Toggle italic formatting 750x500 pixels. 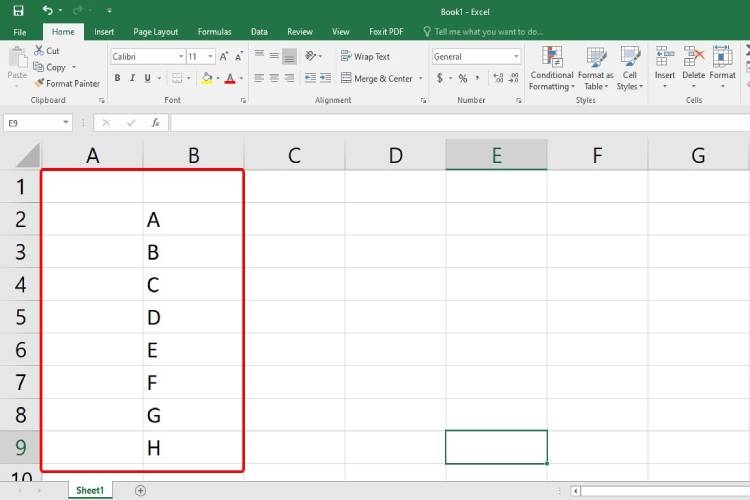[x=132, y=78]
